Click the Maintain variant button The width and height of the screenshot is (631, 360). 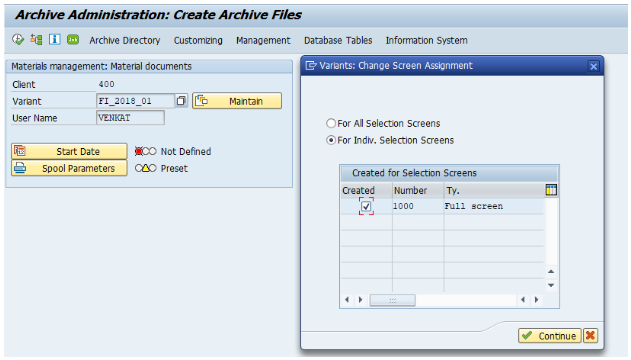click(237, 101)
